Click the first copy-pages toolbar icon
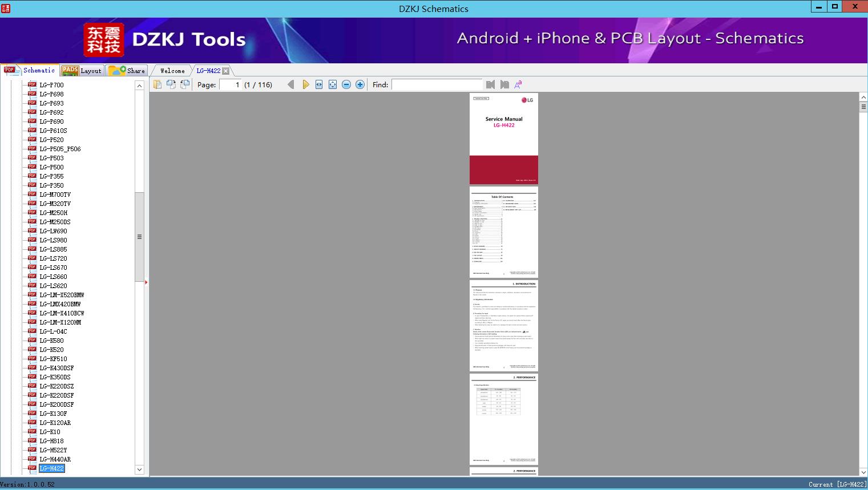The width and height of the screenshot is (868, 490). (x=158, y=84)
